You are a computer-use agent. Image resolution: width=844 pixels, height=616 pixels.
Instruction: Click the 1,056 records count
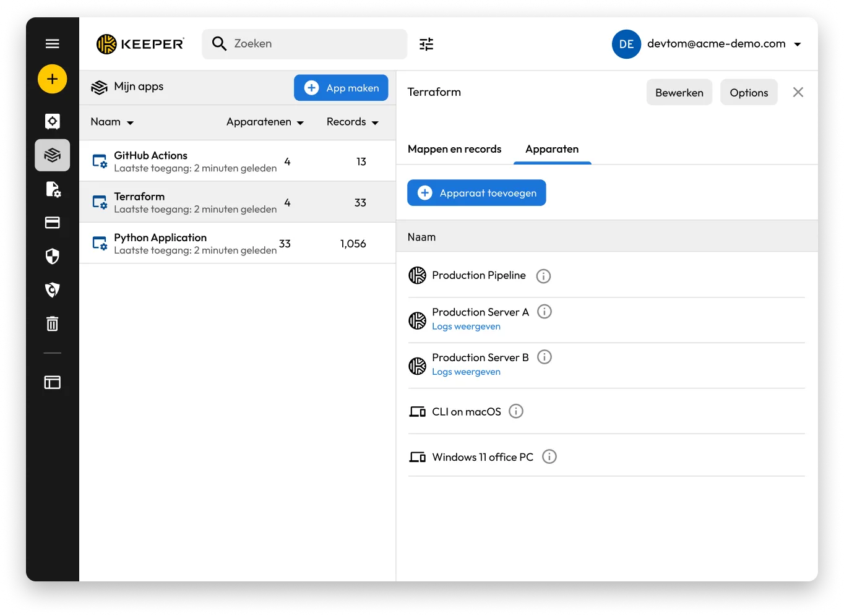[353, 244]
